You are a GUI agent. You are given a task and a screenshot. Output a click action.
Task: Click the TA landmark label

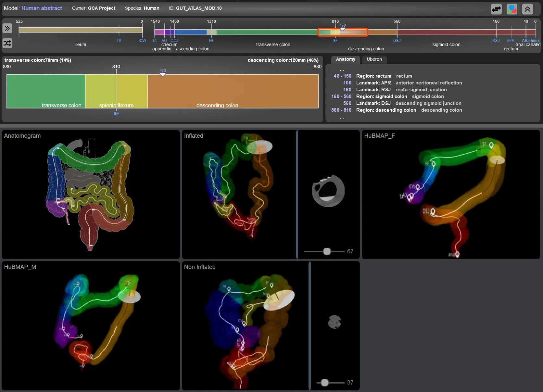(x=154, y=41)
